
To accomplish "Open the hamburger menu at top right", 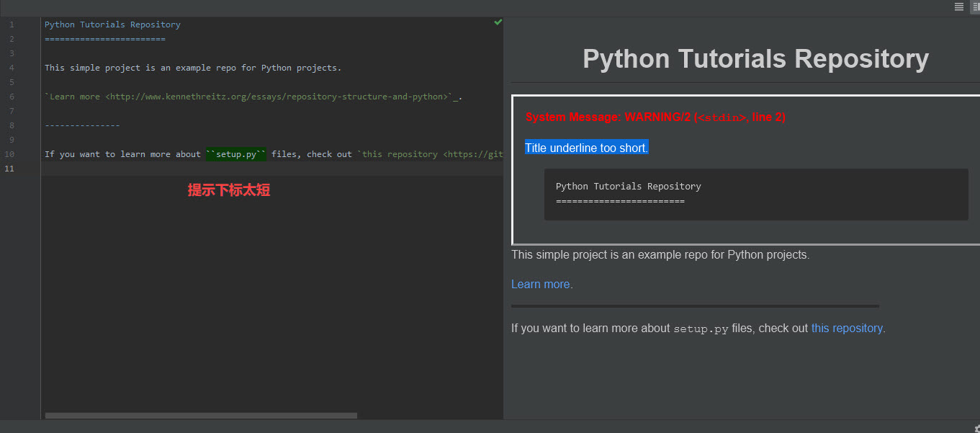I will (x=958, y=6).
